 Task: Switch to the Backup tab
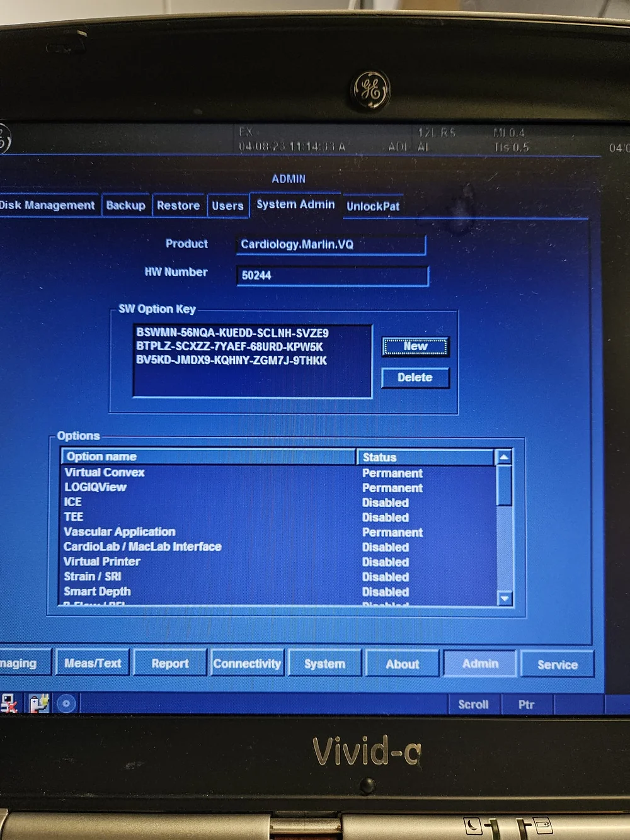(x=125, y=205)
